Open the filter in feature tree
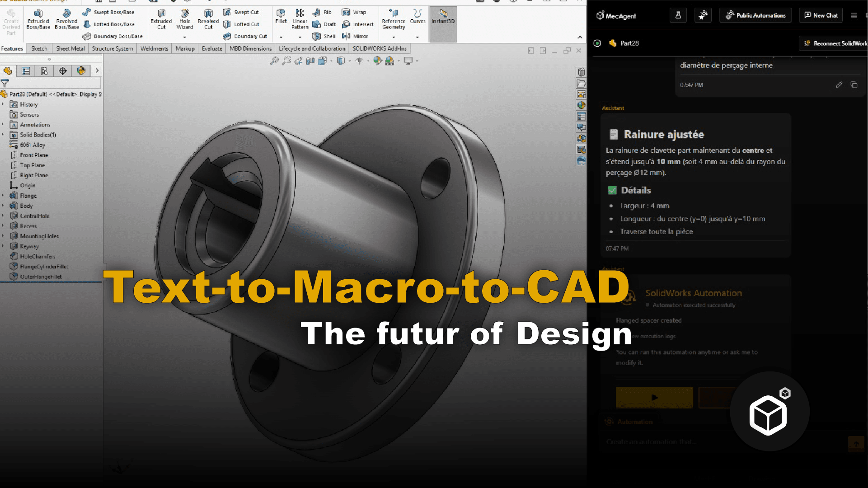The image size is (868, 488). [x=5, y=83]
